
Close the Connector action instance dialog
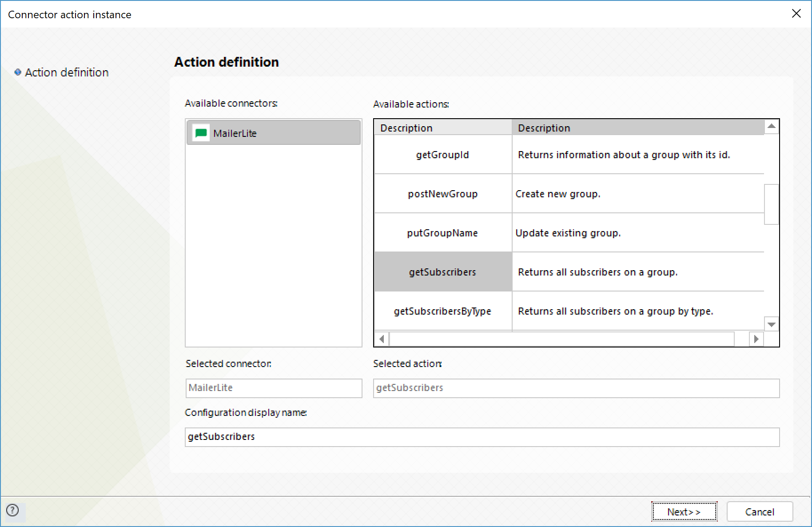[796, 14]
